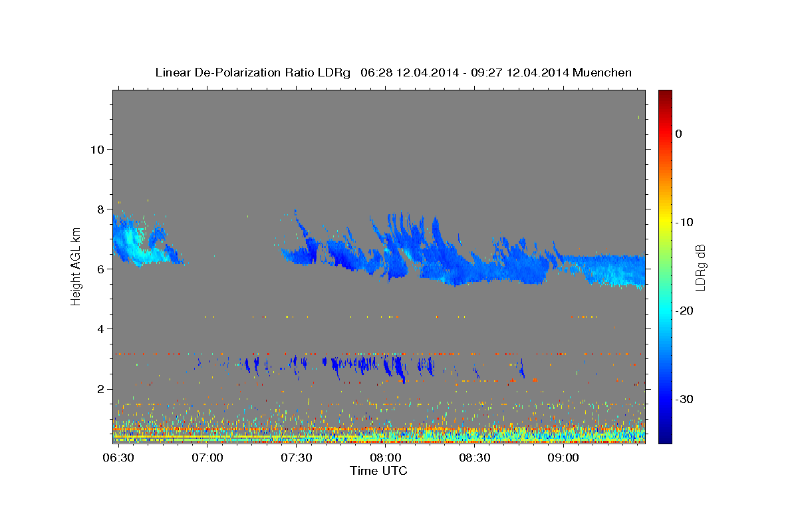
Task: Click the 'LDRg dB' colorbar label
Action: click(x=700, y=267)
